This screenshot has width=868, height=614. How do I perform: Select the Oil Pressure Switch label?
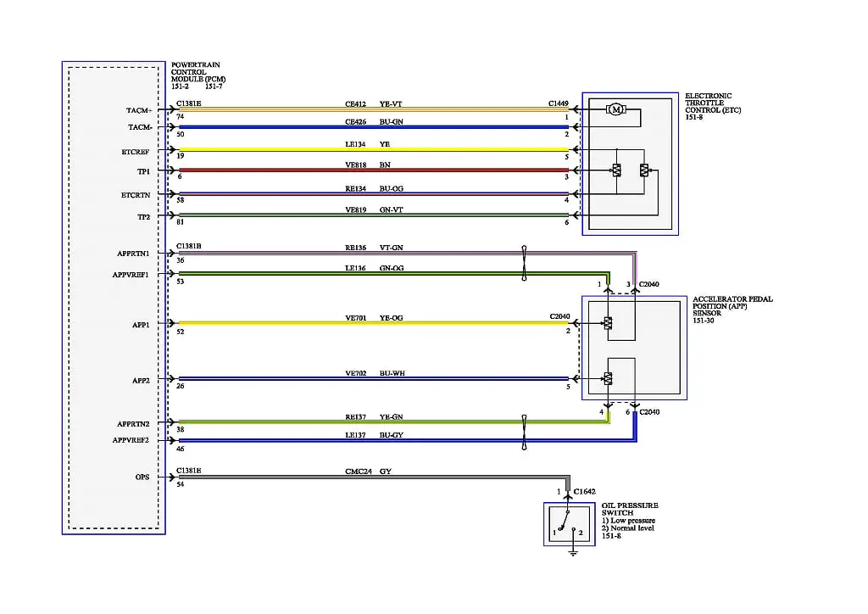pos(630,509)
